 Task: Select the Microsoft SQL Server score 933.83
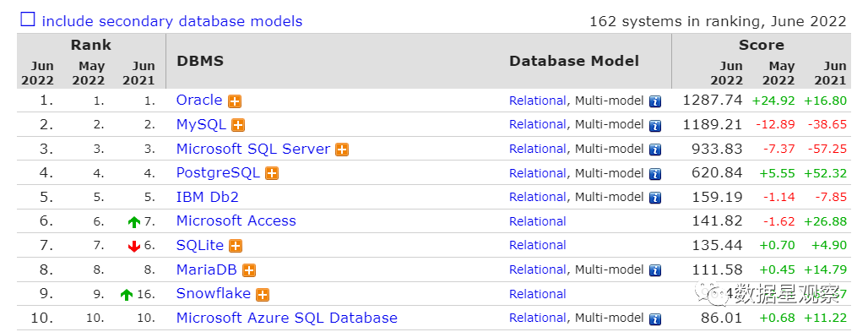(x=717, y=149)
